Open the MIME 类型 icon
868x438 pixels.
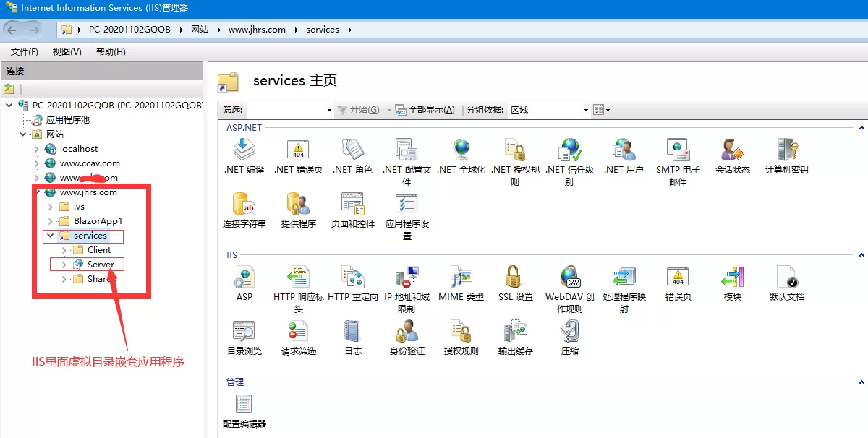coord(461,277)
